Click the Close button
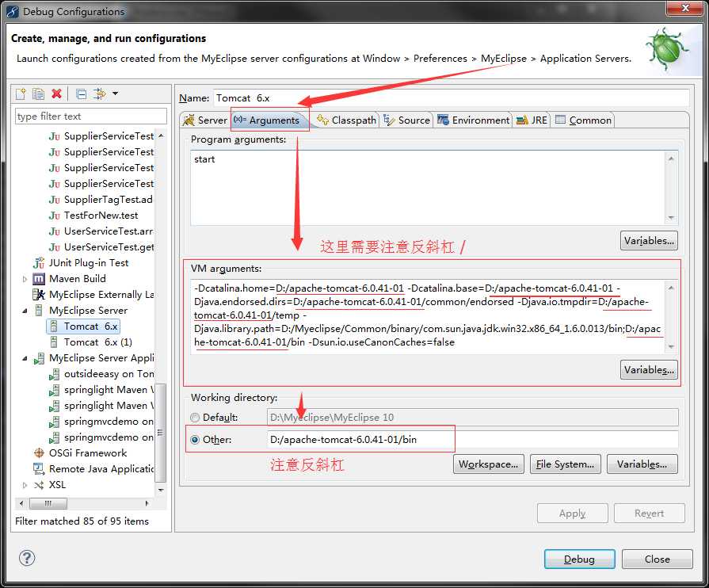Viewport: 709px width, 588px height. tap(657, 559)
